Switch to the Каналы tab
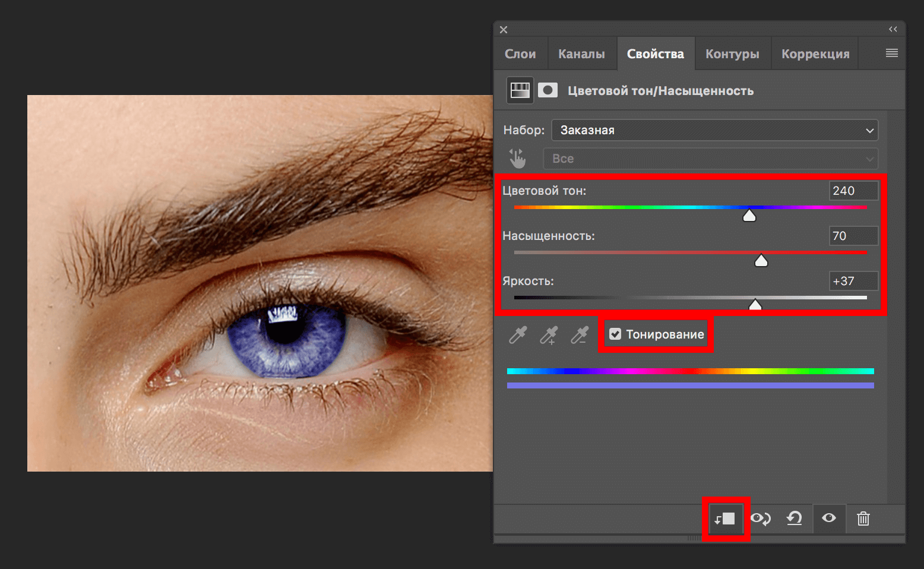 click(581, 53)
